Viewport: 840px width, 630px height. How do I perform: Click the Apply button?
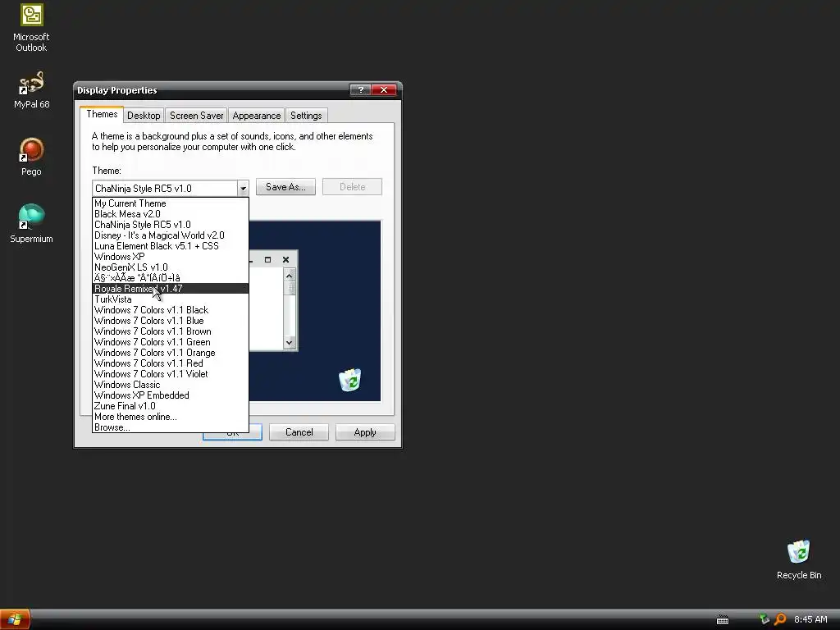pyautogui.click(x=365, y=432)
